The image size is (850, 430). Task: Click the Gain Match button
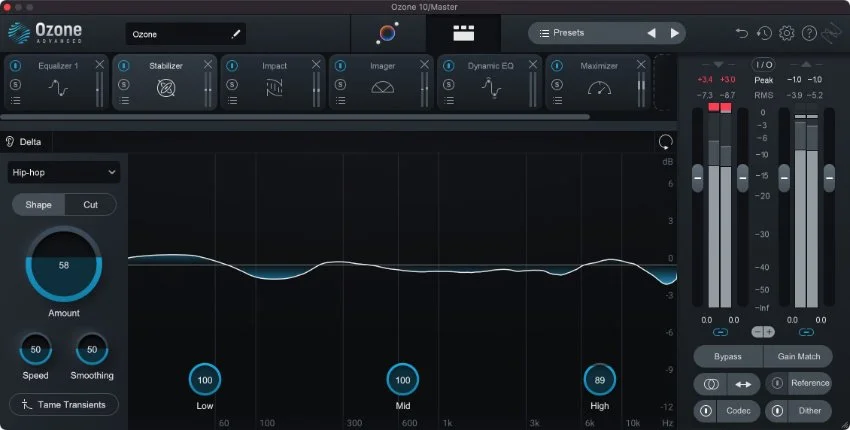pos(799,356)
